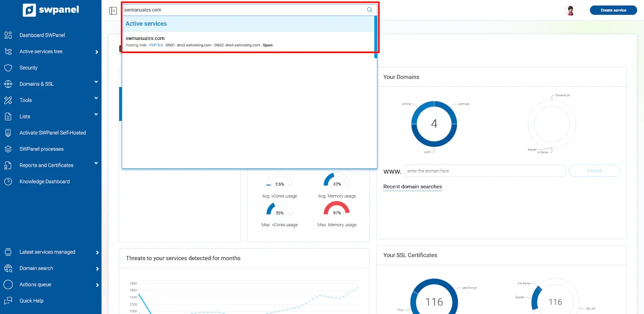This screenshot has width=644, height=314.
Task: Open Activate SWPanel Self-Hosted menu item
Action: [53, 133]
